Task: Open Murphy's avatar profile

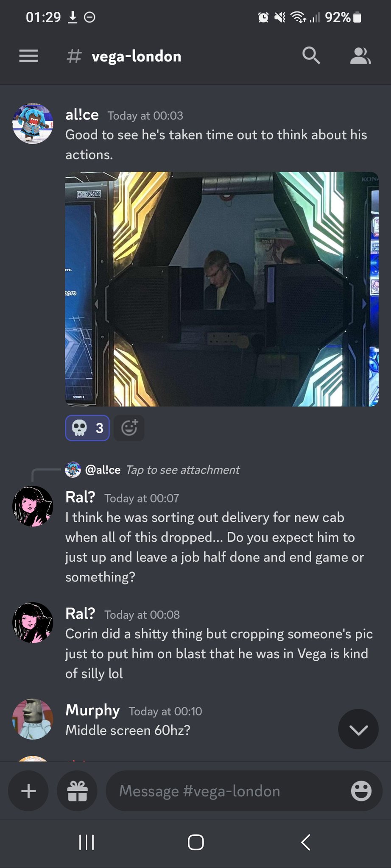Action: coord(33,719)
